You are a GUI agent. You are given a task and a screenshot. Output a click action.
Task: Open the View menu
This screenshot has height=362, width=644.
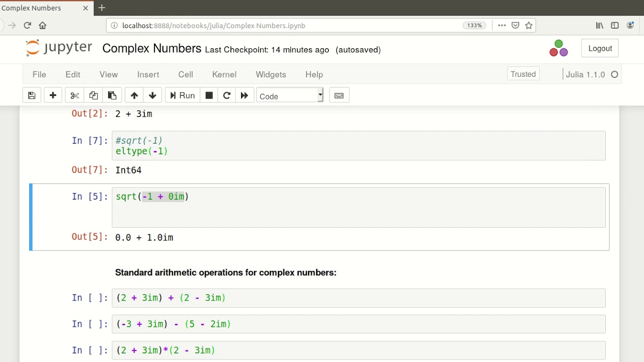tap(109, 74)
